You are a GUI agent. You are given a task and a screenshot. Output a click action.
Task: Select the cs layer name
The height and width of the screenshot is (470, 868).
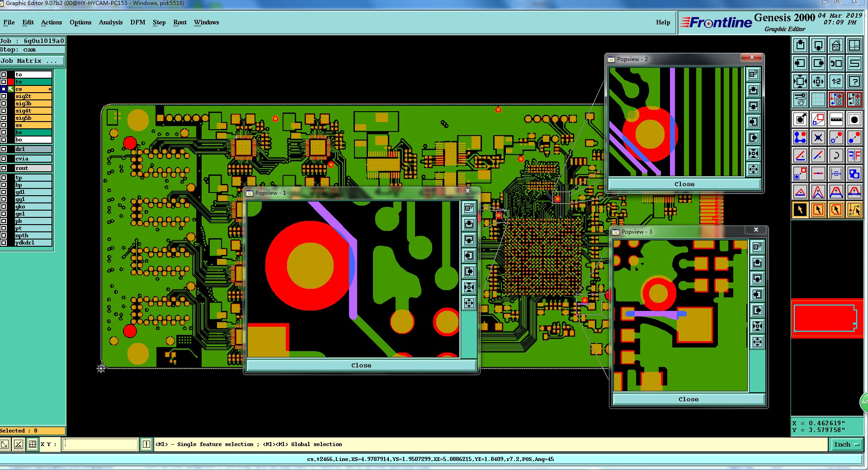pos(33,89)
